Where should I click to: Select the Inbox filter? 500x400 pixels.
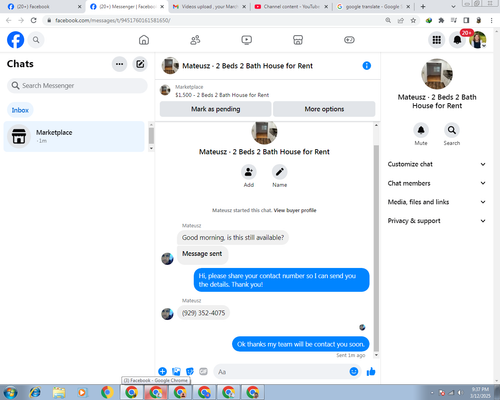point(20,110)
